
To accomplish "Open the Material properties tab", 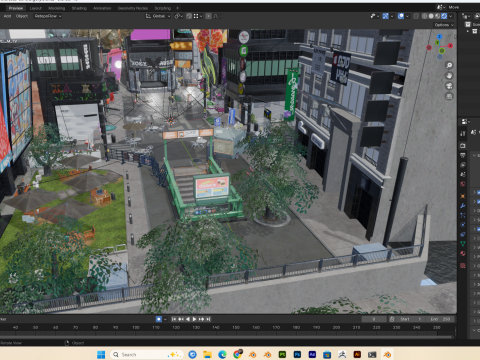I will point(463,254).
